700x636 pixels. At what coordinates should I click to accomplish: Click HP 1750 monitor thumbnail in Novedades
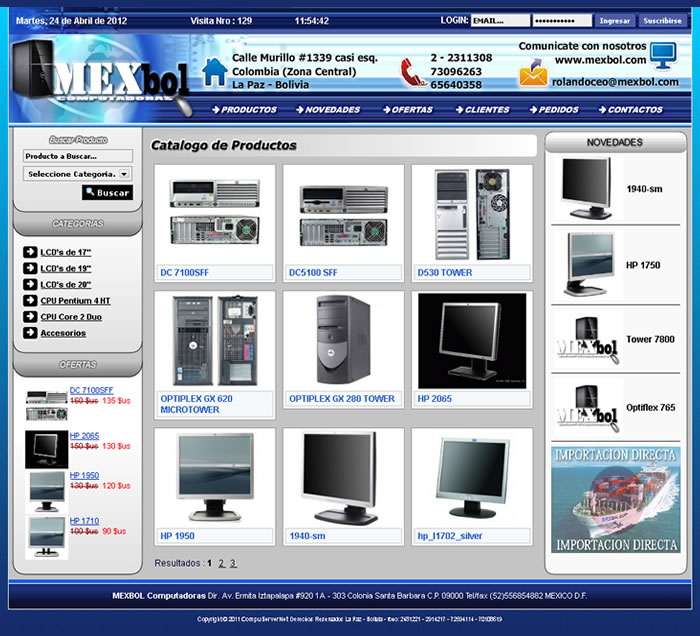tap(591, 264)
